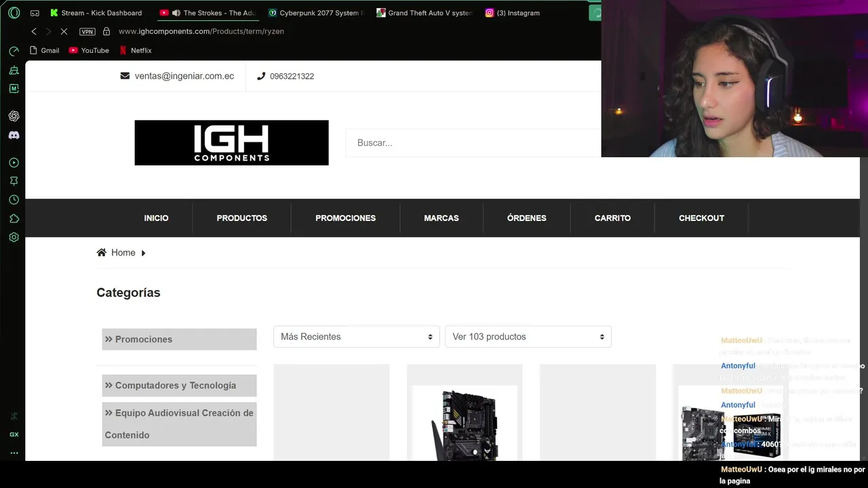Click the IGH Components logo
The width and height of the screenshot is (868, 488).
tap(231, 143)
